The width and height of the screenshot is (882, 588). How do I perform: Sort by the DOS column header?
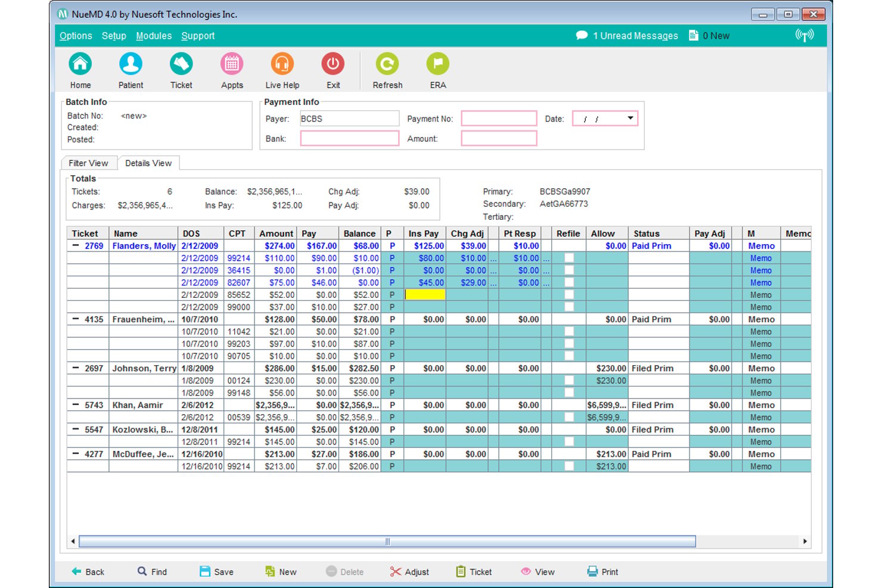point(201,234)
